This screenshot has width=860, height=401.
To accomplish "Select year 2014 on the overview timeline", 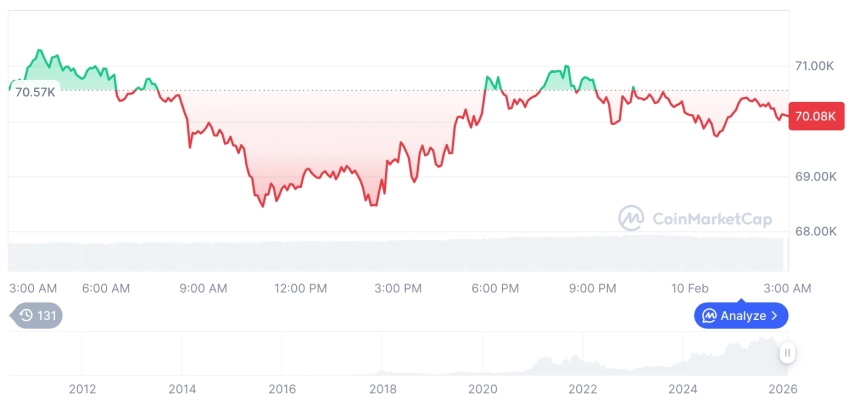I will [x=182, y=389].
